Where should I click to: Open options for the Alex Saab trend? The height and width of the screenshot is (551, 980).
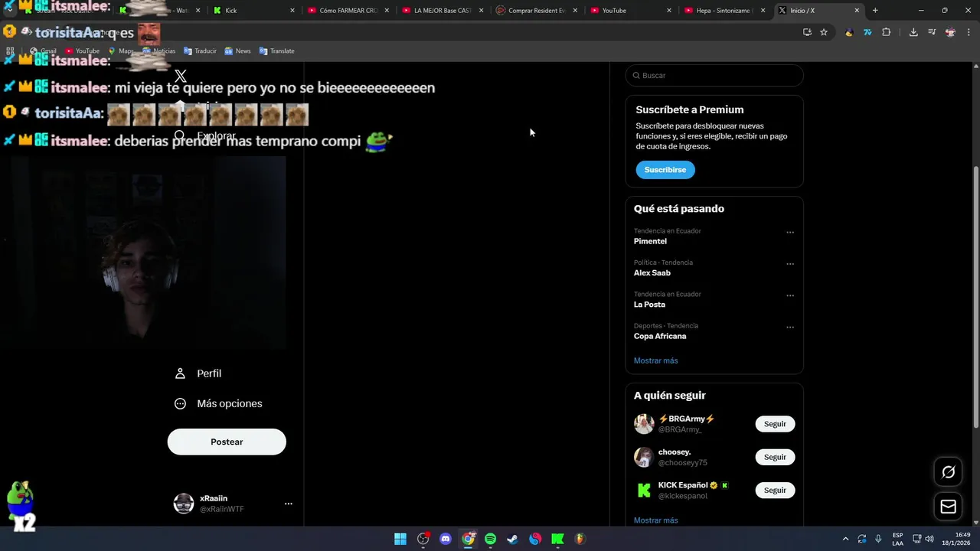(x=790, y=264)
